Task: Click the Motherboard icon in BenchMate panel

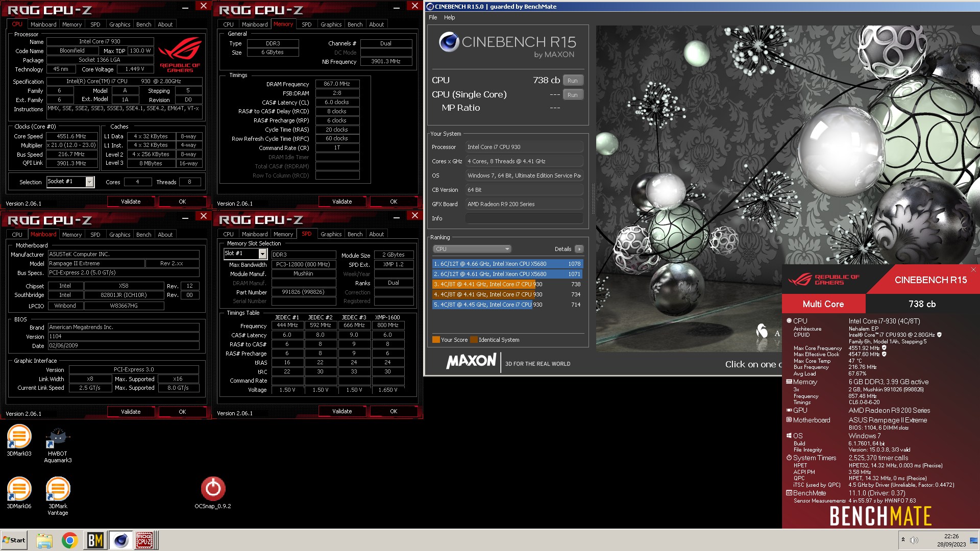Action: pyautogui.click(x=789, y=420)
